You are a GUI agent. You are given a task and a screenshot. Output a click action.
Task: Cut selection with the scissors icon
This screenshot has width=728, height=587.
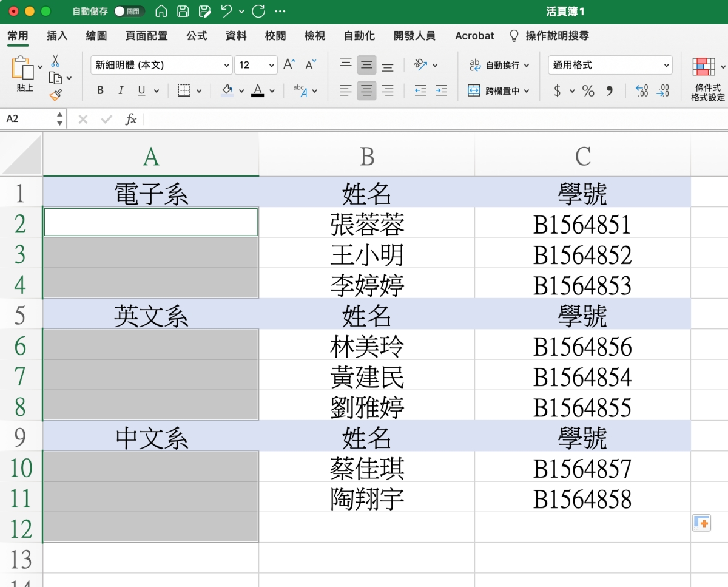point(55,61)
